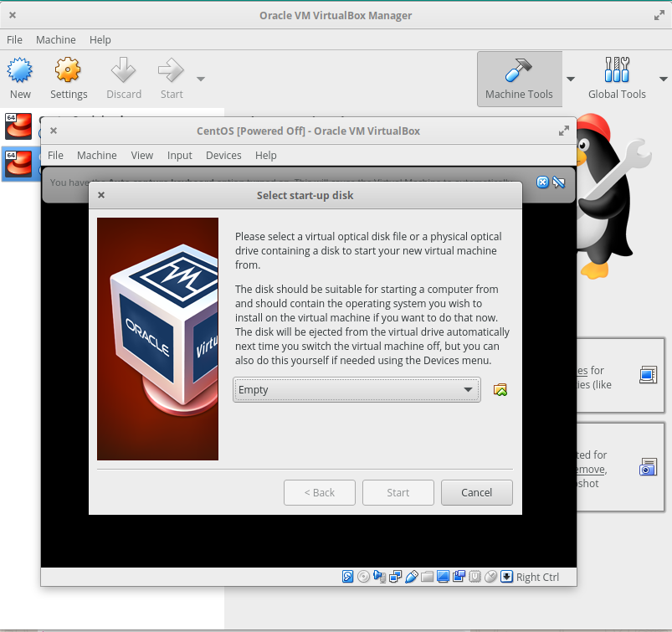Click the keyboard capture arrow status icon
Screen dimensions: 672x632
click(506, 577)
